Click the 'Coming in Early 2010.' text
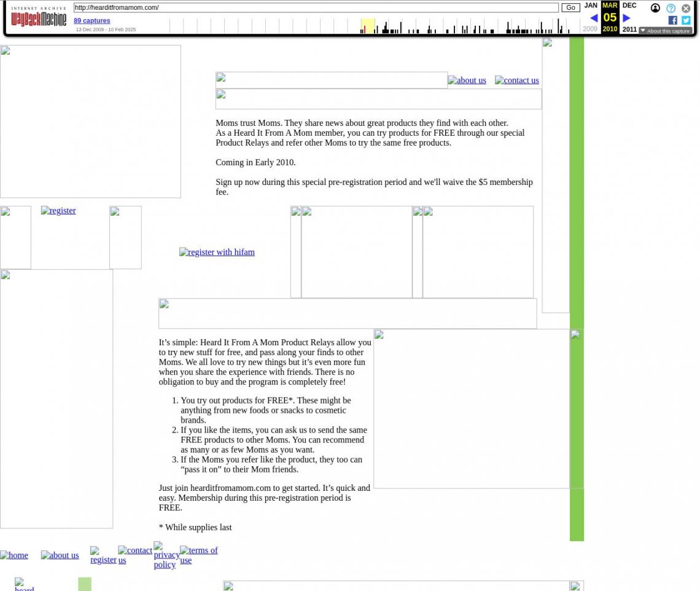 coord(255,163)
